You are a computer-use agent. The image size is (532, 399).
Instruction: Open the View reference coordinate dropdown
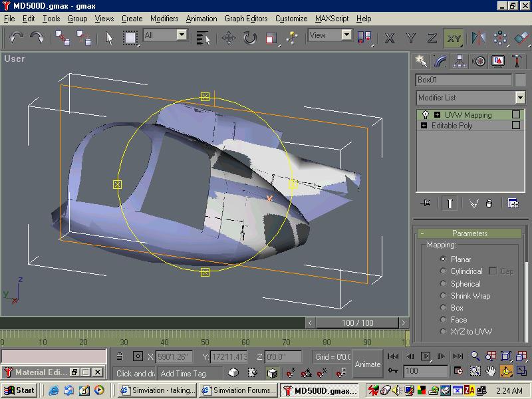(x=346, y=35)
